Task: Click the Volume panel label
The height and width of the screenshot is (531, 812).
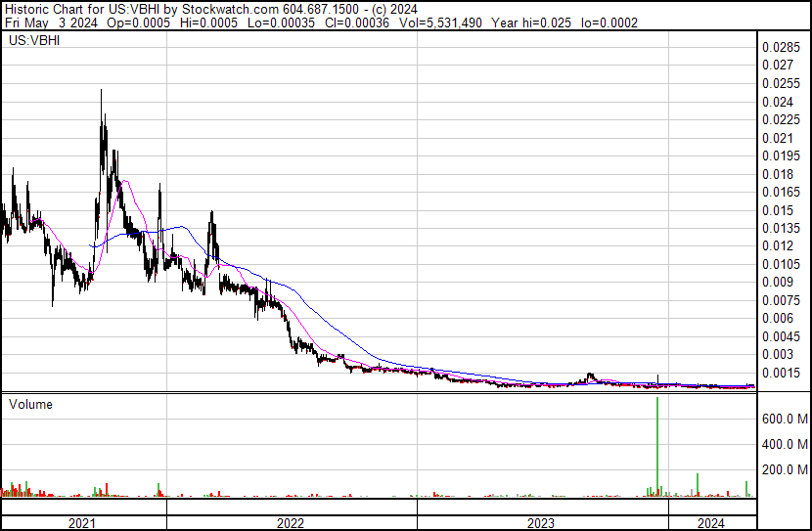Action: [x=30, y=404]
